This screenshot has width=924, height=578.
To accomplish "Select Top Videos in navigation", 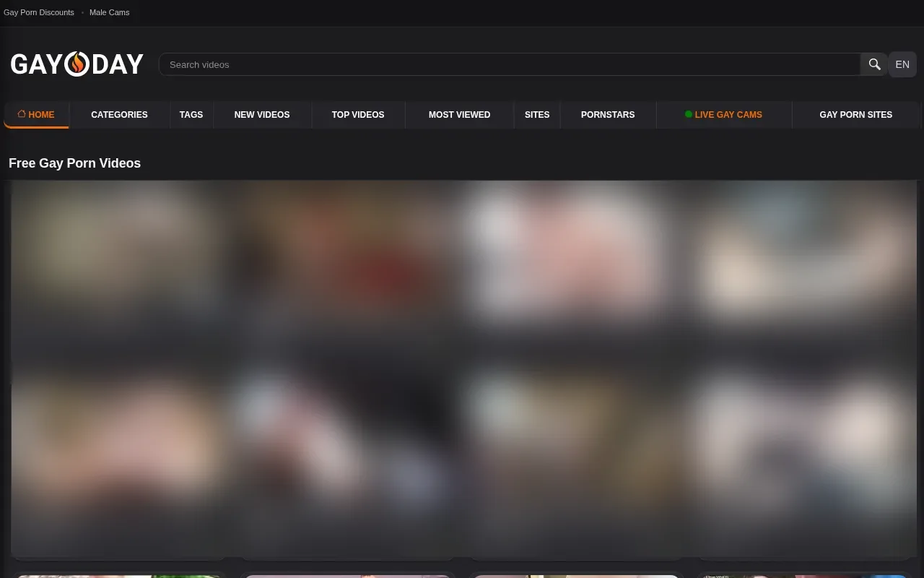I will pos(358,114).
